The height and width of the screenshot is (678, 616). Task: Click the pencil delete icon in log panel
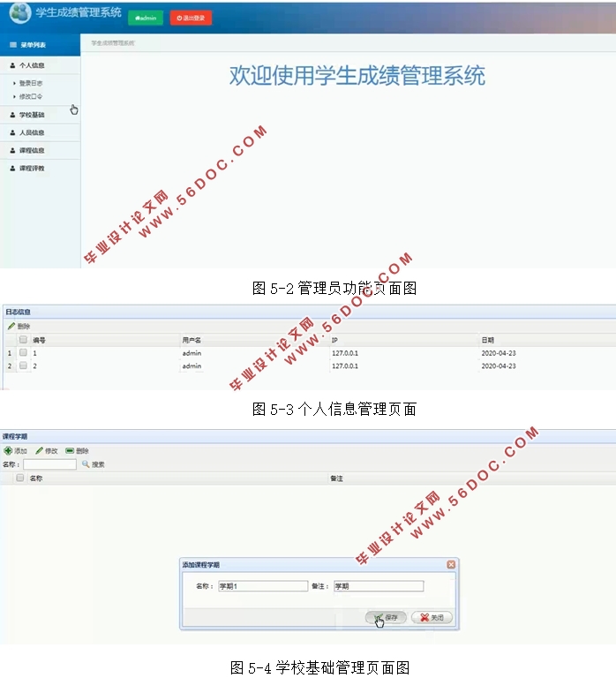(11, 326)
